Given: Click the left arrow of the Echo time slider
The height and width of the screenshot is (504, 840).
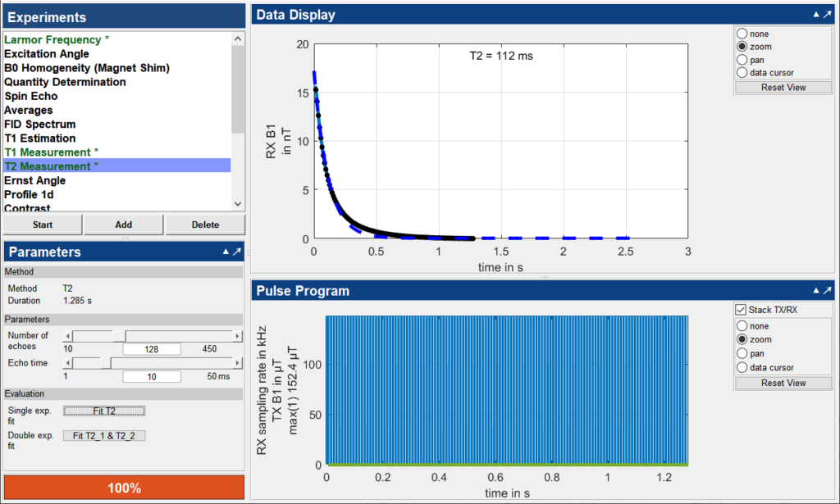Looking at the screenshot, I should (68, 362).
